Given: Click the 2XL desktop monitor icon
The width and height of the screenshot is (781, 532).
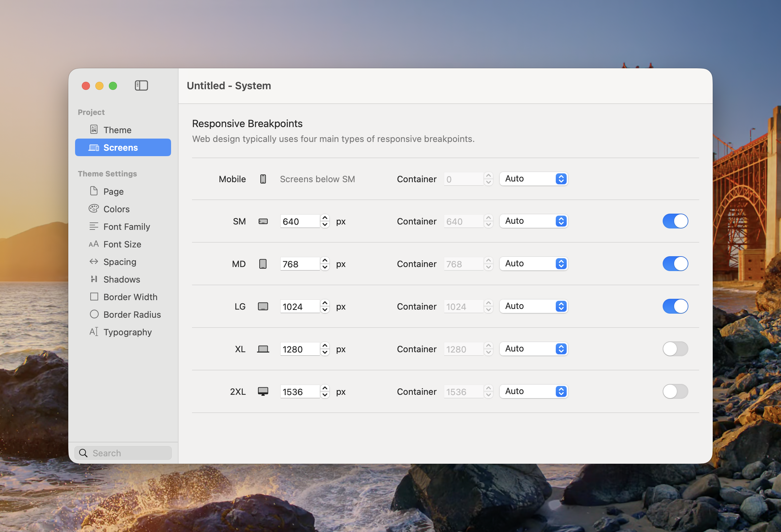Looking at the screenshot, I should 263,392.
